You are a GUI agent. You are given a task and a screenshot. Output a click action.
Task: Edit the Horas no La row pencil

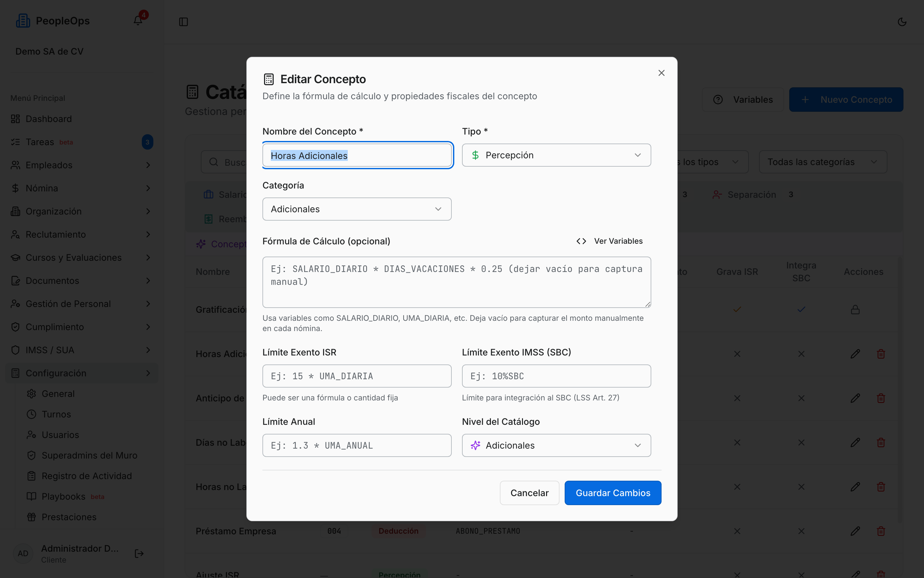tap(855, 487)
